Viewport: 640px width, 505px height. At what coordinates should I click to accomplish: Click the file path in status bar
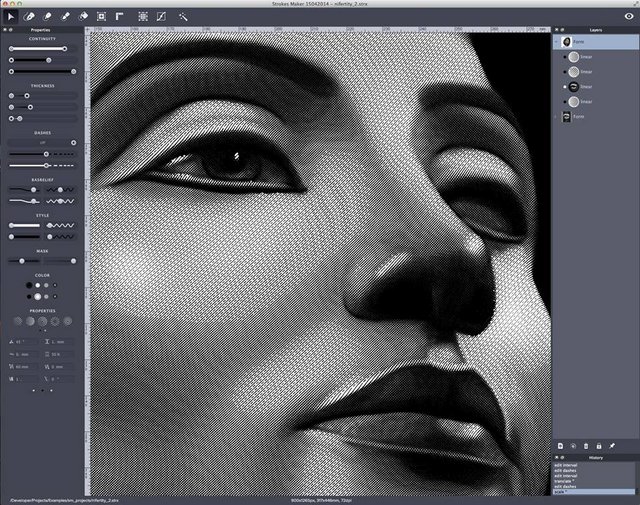64,500
